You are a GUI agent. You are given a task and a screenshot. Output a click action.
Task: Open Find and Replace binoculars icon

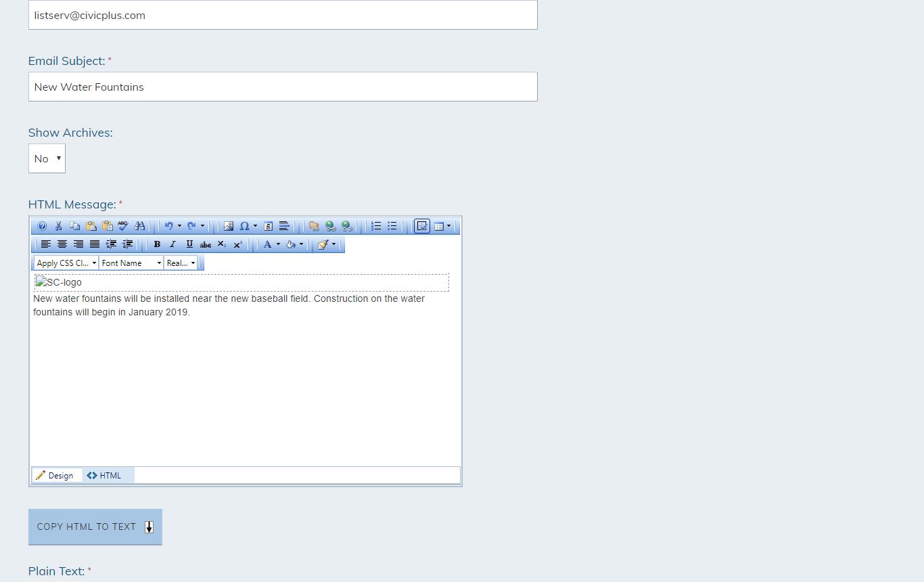(139, 226)
